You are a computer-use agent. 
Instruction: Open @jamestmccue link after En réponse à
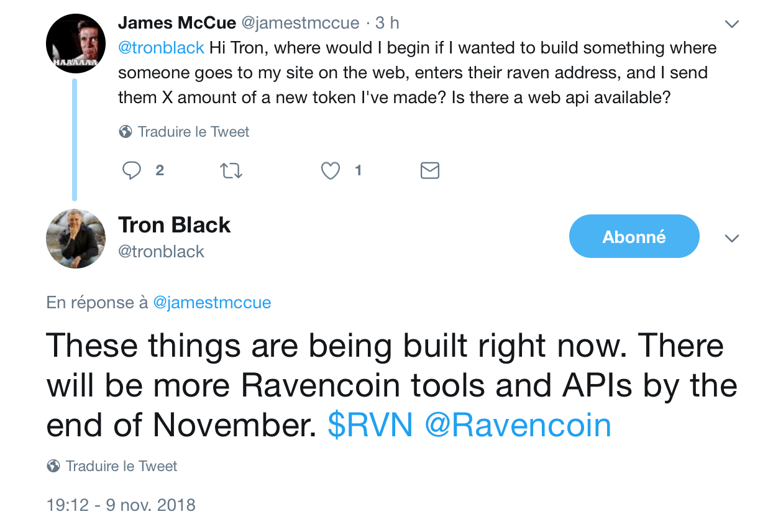click(x=212, y=303)
